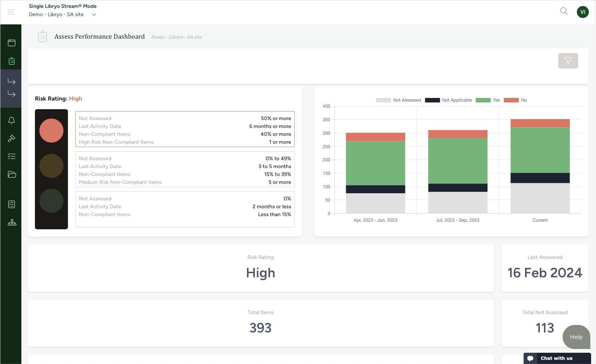The image size is (596, 364).
Task: Click the gavel legal icon in sidebar
Action: pos(12,138)
